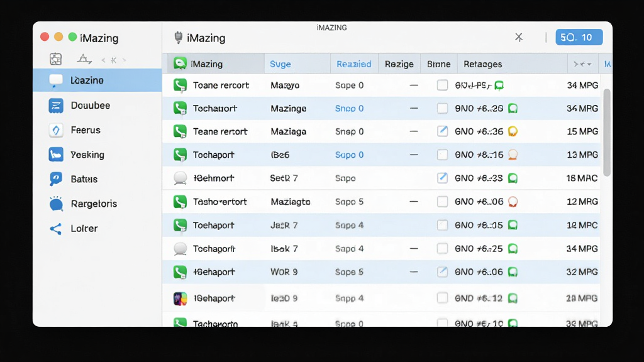Viewport: 644px width, 362px height.
Task: Select the Maziagto cell
Action: pos(291,202)
